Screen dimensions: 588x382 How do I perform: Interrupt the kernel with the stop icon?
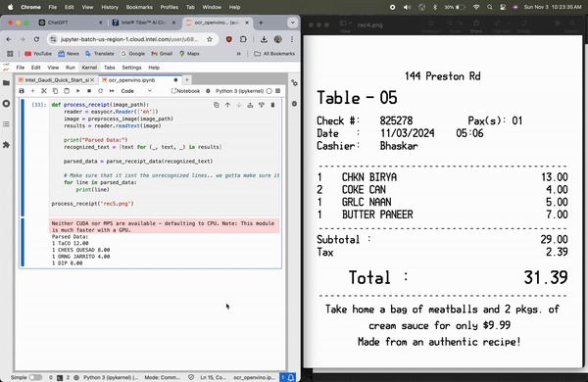[x=89, y=91]
